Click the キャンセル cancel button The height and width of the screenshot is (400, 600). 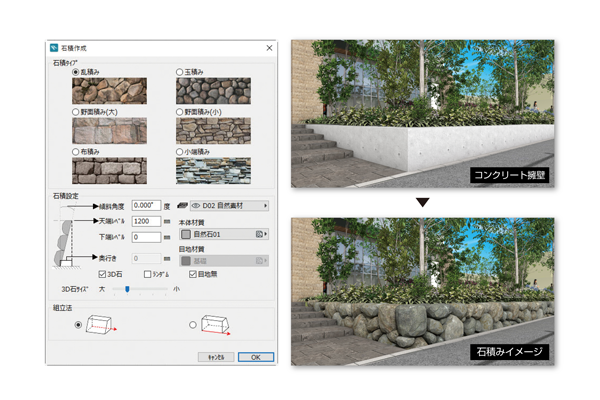pos(218,356)
